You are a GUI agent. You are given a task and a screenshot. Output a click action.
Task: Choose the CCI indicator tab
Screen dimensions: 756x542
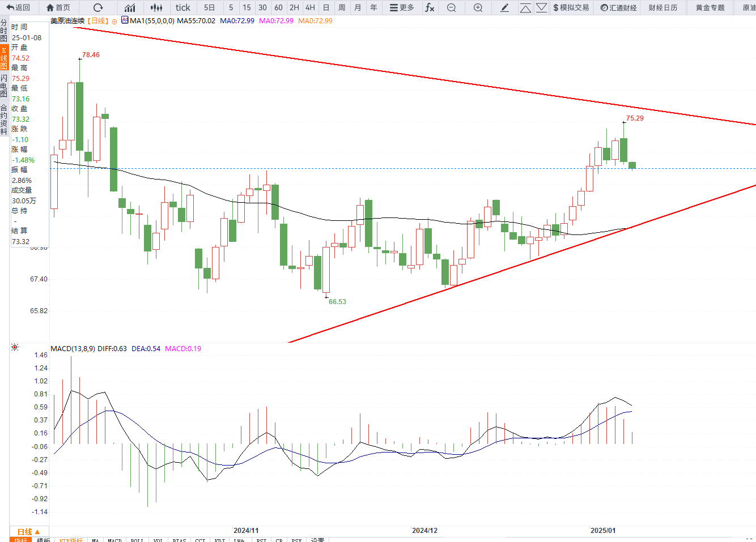(x=200, y=540)
